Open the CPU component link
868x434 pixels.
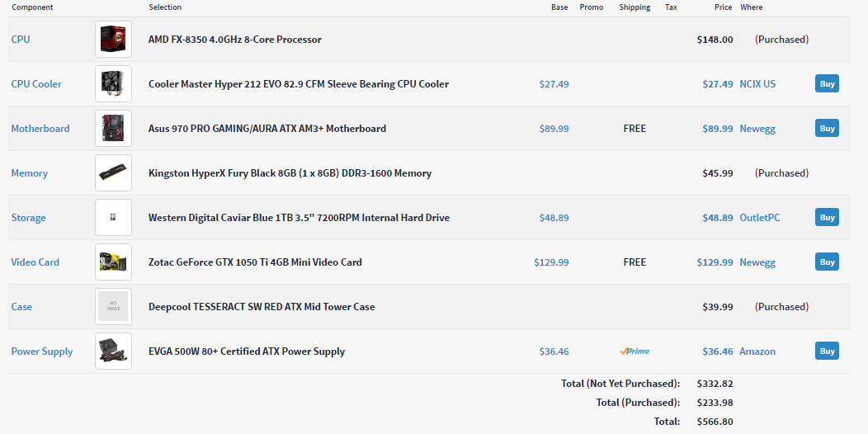21,40
